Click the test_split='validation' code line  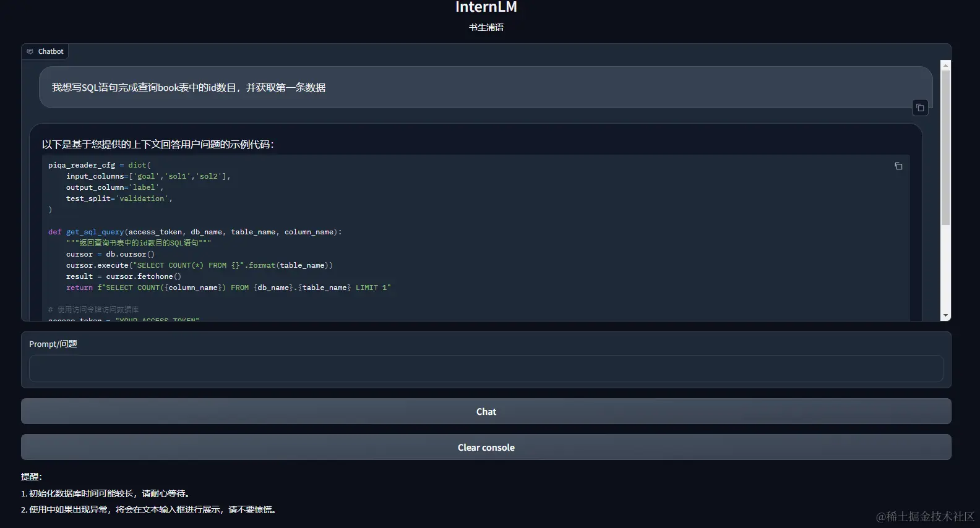[119, 198]
